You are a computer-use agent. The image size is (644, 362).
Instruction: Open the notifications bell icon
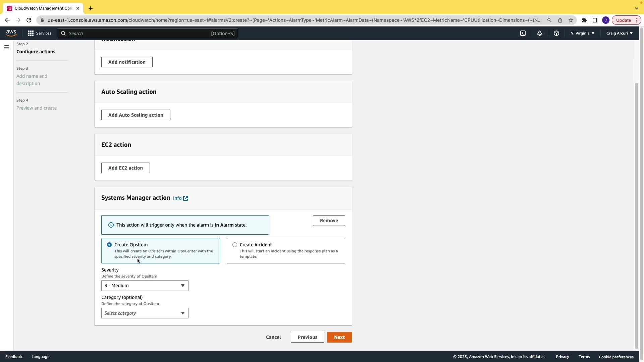[x=539, y=33]
